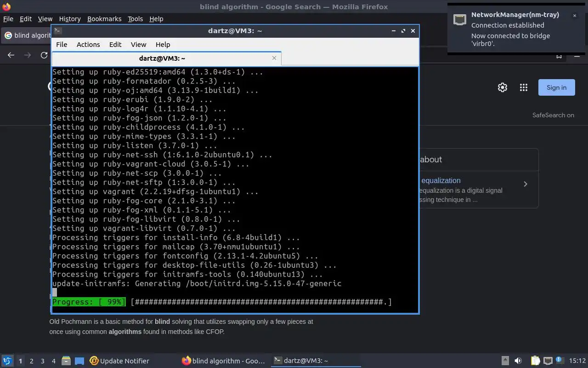The width and height of the screenshot is (588, 368).
Task: Open terminal File menu
Action: (x=62, y=45)
